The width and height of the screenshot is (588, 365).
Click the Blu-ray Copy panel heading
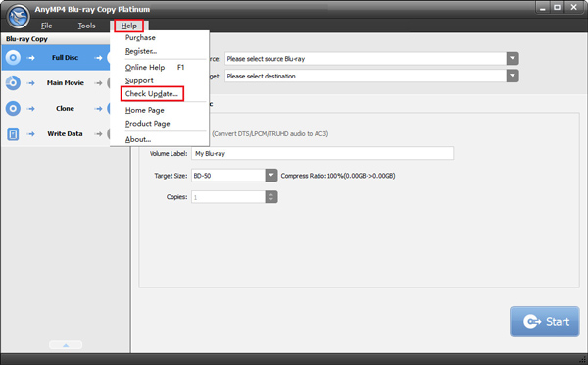click(26, 39)
